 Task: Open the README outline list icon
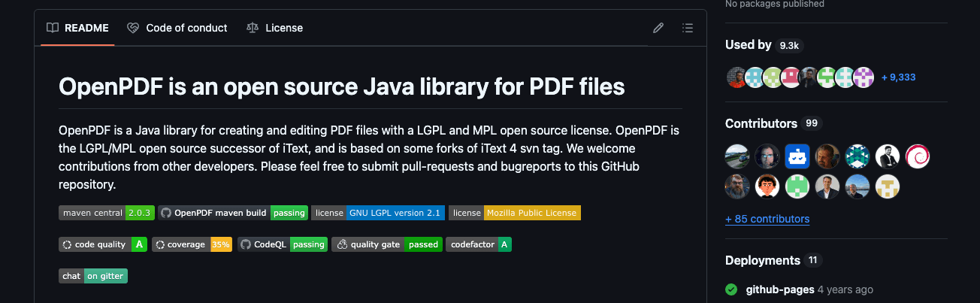click(687, 28)
